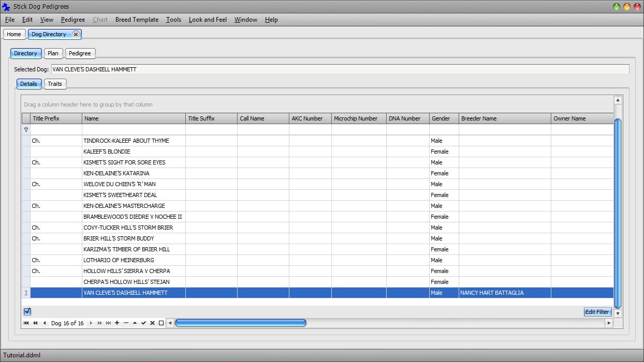Switch to the Plan tab

[x=53, y=53]
